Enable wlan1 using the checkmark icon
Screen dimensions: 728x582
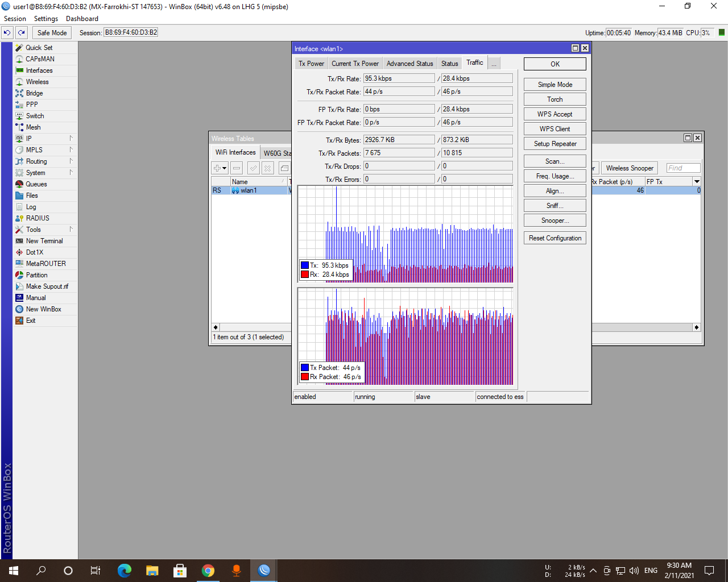pyautogui.click(x=253, y=168)
